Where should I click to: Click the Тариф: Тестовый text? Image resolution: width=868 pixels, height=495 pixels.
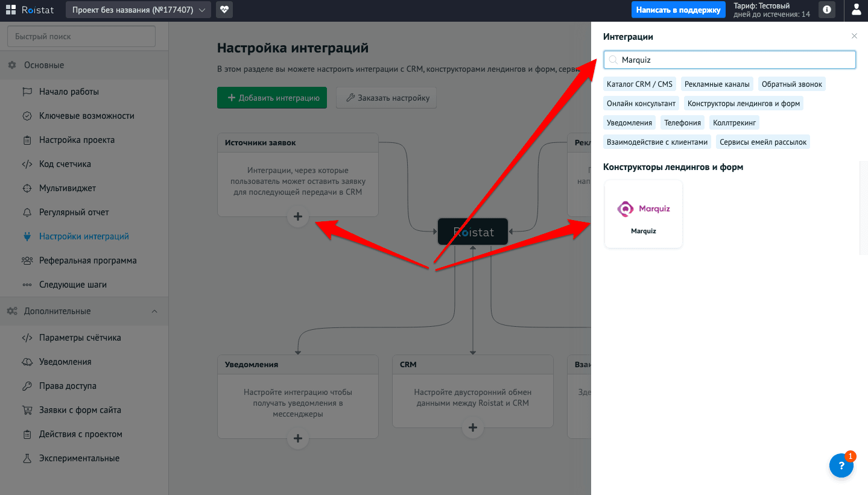[x=761, y=5]
